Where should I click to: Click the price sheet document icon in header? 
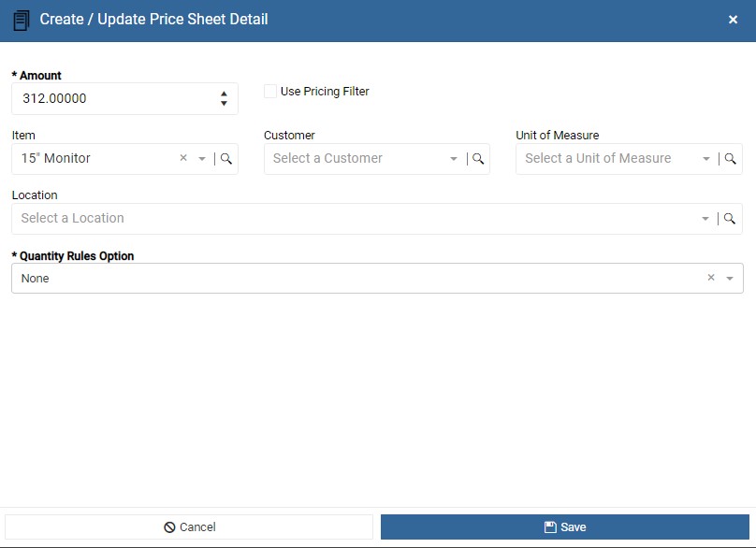(22, 21)
